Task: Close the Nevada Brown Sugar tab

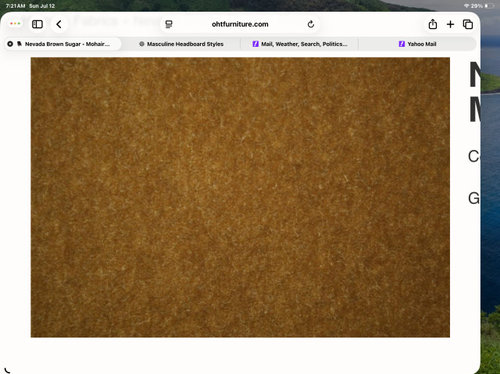Action: click(x=10, y=44)
